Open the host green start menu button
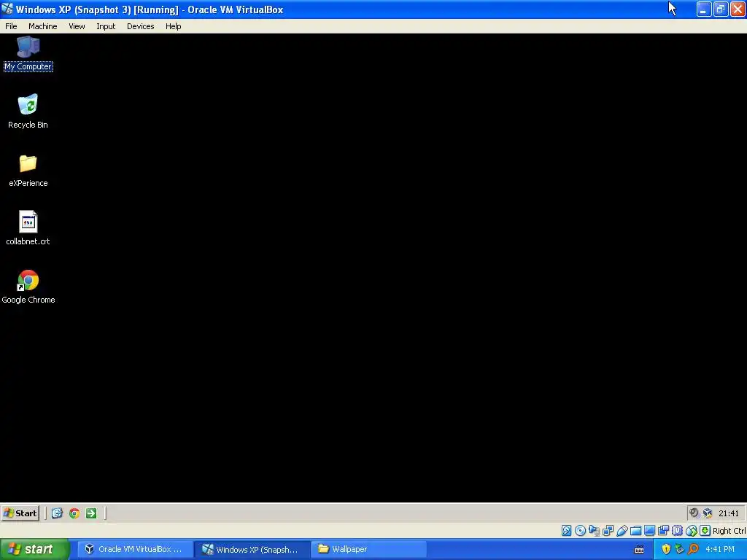747x560 pixels. coord(34,549)
